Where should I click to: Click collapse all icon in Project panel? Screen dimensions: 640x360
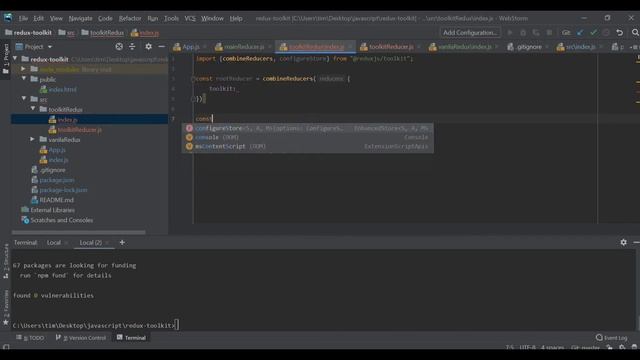click(x=132, y=47)
